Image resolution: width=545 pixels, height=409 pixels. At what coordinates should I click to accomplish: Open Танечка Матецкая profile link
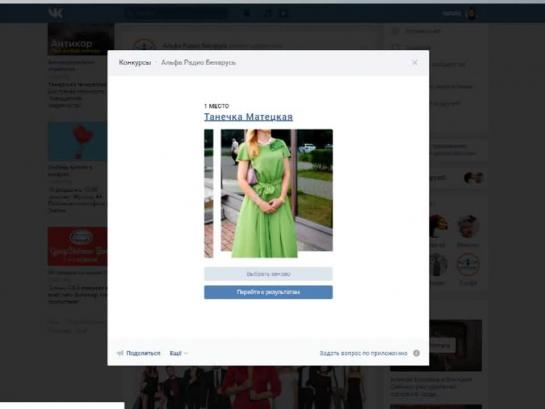click(x=248, y=117)
